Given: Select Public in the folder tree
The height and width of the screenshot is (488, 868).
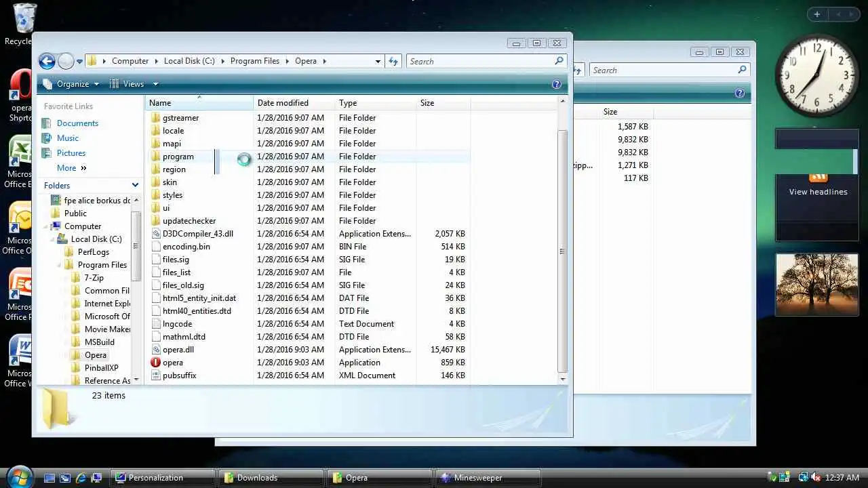Looking at the screenshot, I should pos(75,213).
